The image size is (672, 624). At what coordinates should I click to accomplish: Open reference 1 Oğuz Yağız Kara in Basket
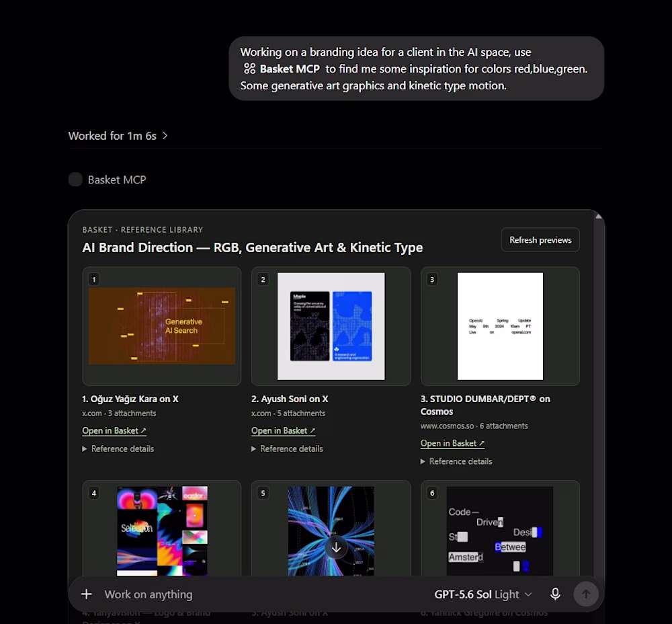[114, 430]
